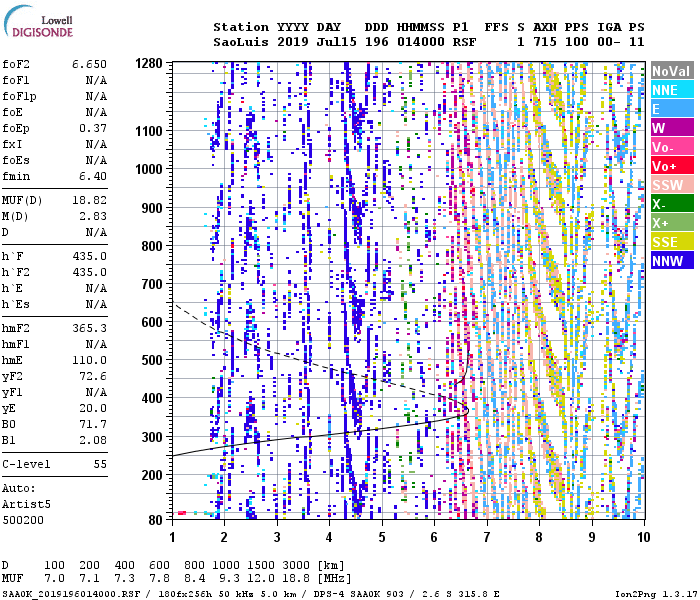The image size is (700, 600).
Task: Click the time 014000 in header
Action: (421, 42)
